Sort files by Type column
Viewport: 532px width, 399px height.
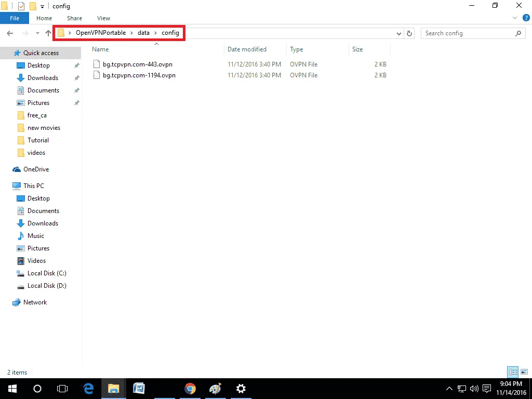(x=297, y=49)
